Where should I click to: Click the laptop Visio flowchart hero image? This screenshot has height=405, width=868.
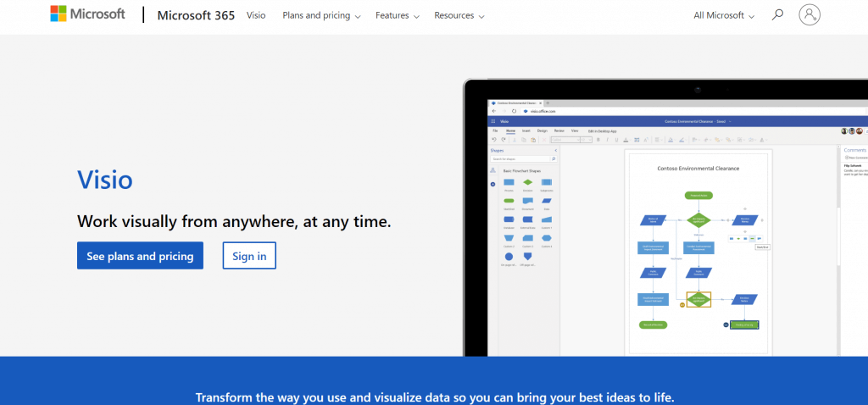point(665,218)
